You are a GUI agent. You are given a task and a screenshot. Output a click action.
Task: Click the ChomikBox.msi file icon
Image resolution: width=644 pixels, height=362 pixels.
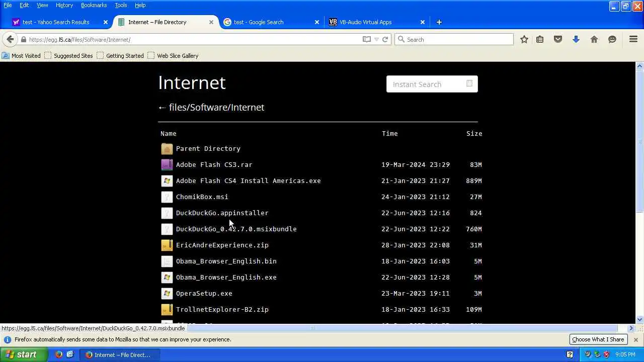[x=167, y=197]
